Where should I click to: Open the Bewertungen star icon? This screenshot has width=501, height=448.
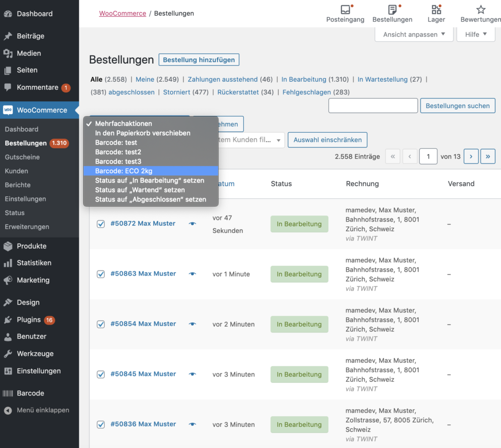tap(481, 10)
